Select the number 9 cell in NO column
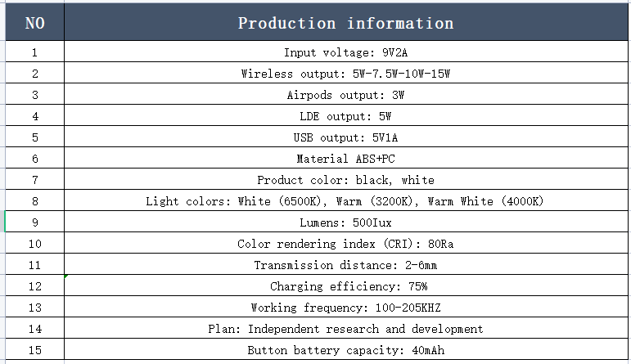631x364 pixels. pyautogui.click(x=34, y=222)
